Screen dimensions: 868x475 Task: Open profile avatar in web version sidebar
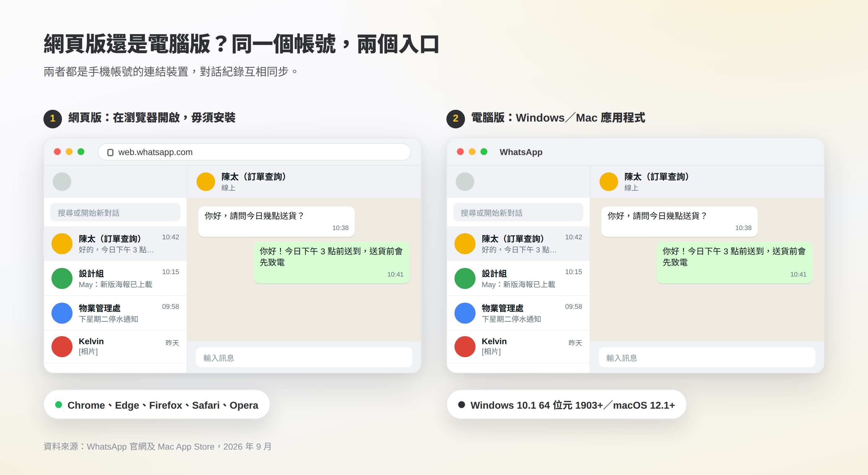(62, 182)
